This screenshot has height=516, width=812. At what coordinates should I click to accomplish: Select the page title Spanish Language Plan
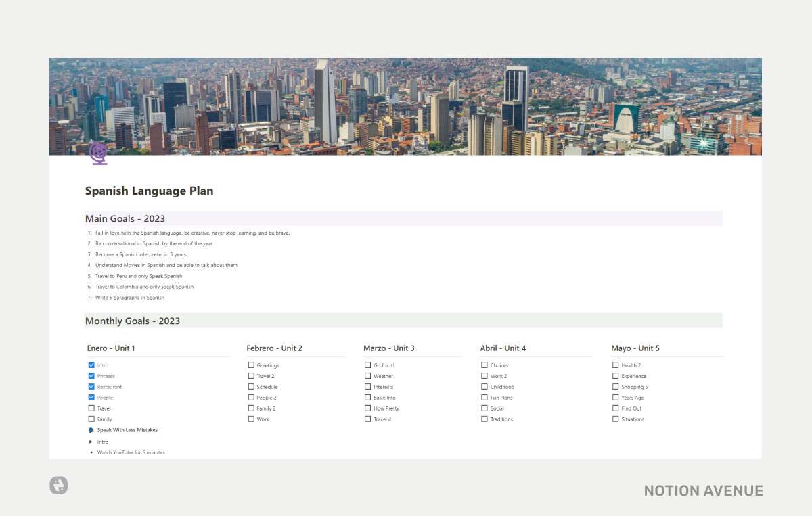click(149, 191)
